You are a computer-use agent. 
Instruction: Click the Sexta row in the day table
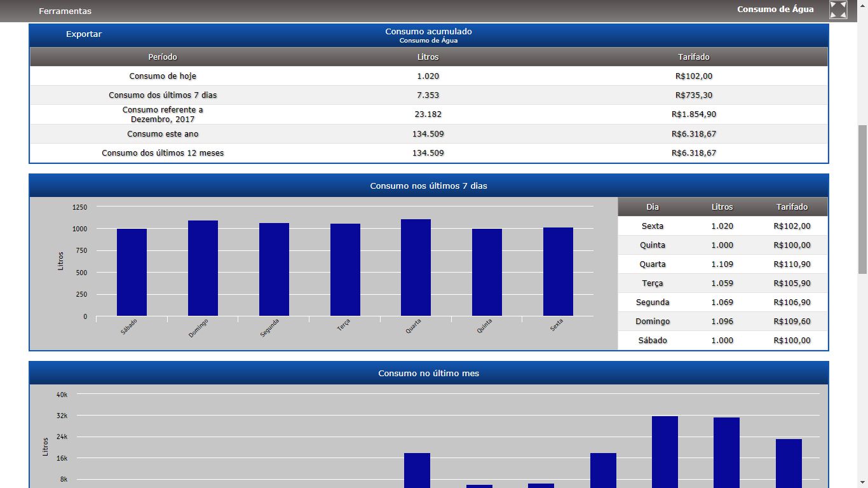pos(723,226)
